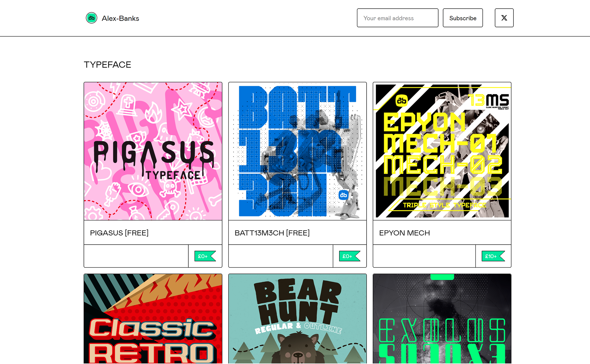The width and height of the screenshot is (590, 364).
Task: Open the Alex-Banks profile name link
Action: pos(120,18)
